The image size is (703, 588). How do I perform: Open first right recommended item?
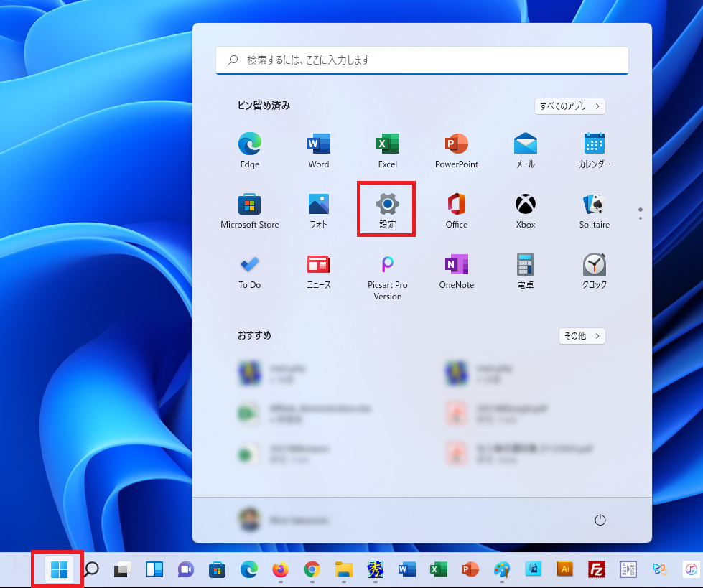click(x=479, y=373)
